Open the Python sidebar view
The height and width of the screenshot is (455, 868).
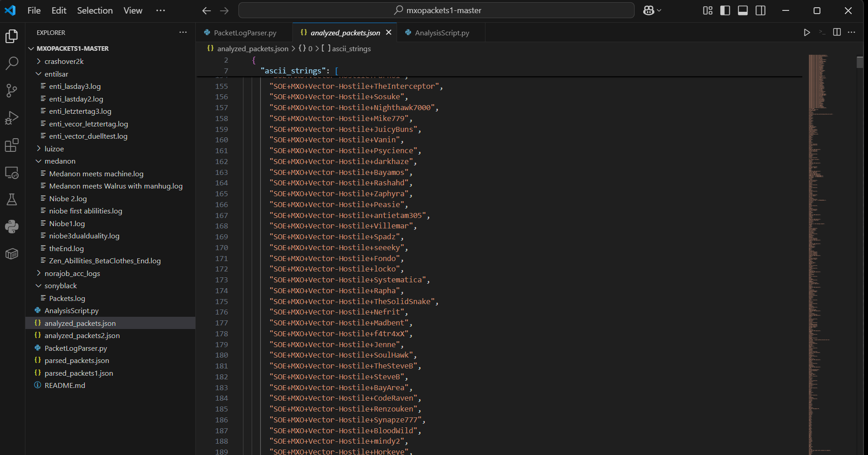pyautogui.click(x=12, y=227)
